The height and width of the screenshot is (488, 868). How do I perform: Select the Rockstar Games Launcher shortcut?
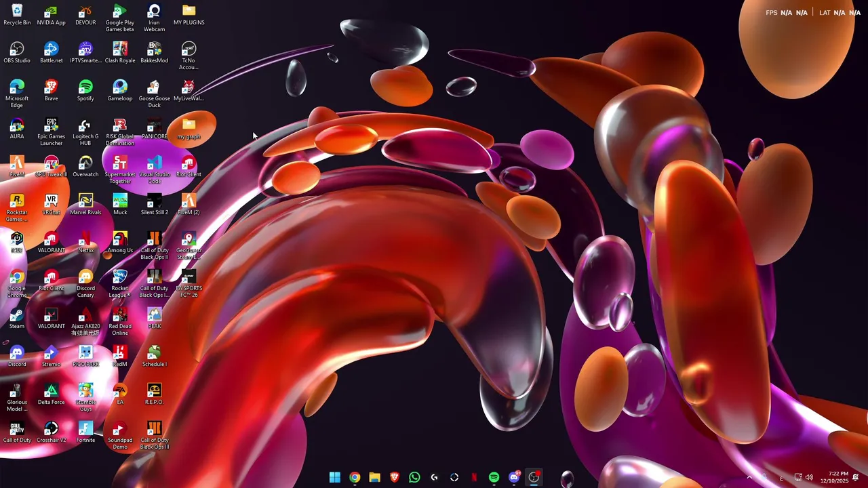(x=17, y=208)
